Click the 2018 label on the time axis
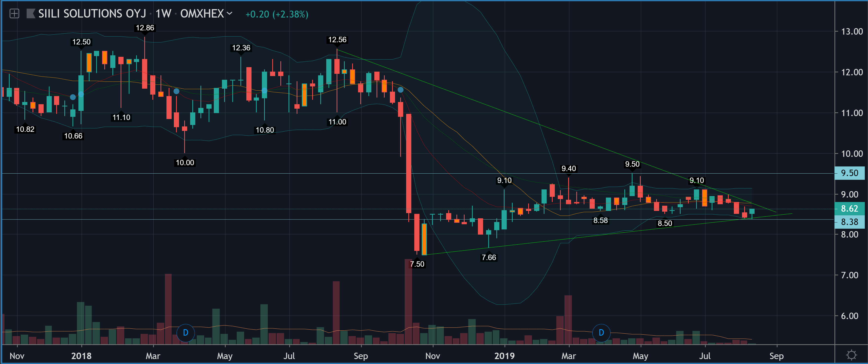This screenshot has height=364, width=868. pyautogui.click(x=81, y=356)
